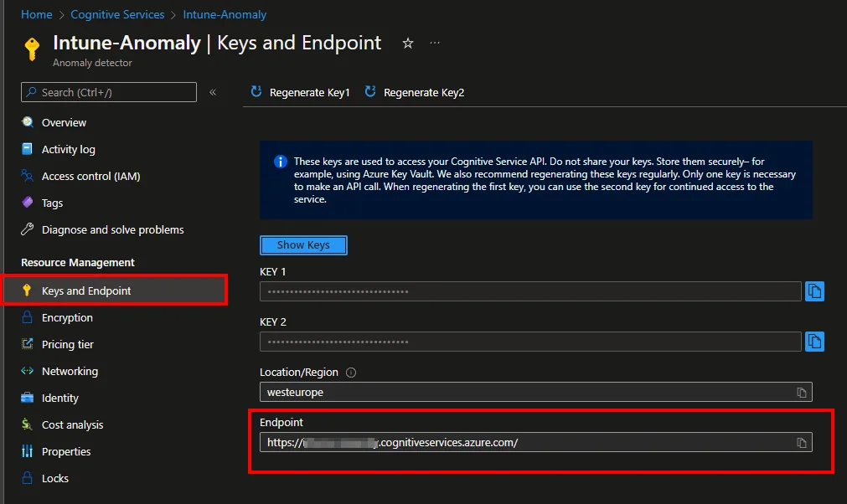Screen dimensions: 847x504
Task: Focus the Search (Ctrl+/) box
Action: tap(109, 92)
